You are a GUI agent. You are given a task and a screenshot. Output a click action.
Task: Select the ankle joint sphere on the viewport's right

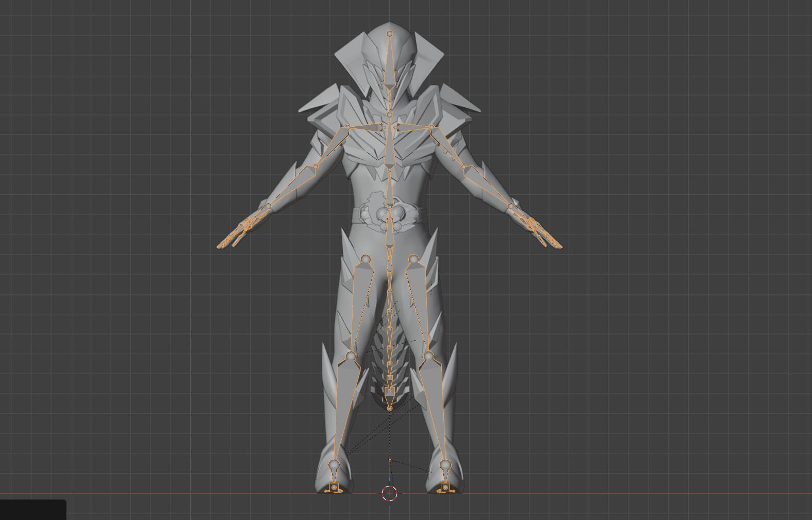[444, 465]
